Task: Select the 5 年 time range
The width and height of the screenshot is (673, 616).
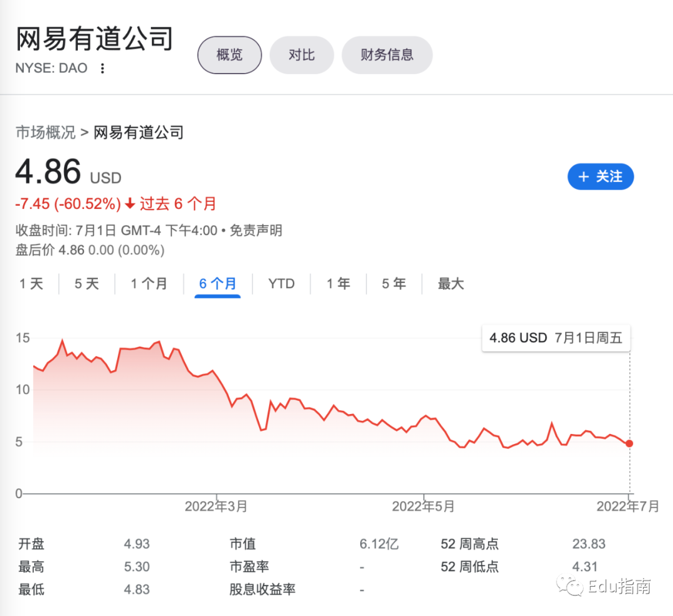Action: [x=394, y=284]
